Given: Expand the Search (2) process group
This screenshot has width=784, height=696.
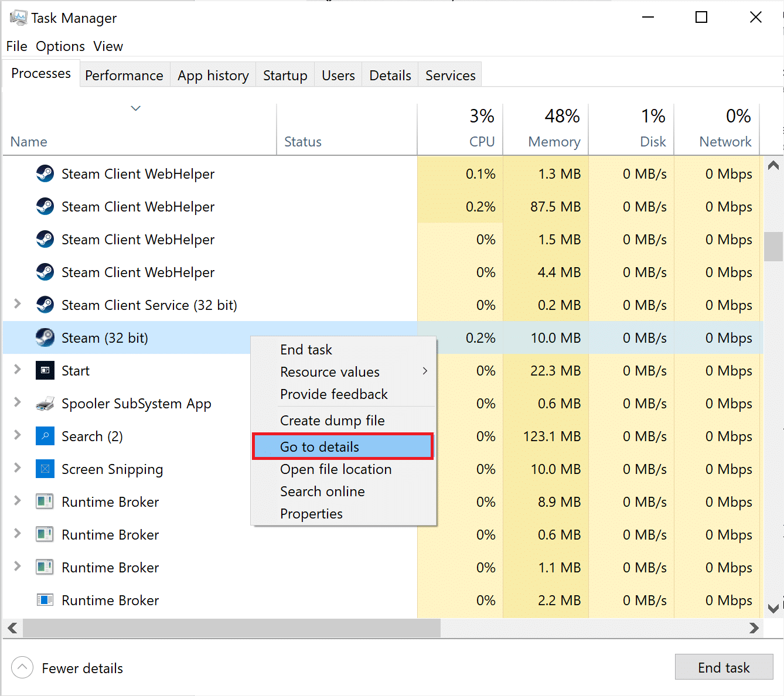Looking at the screenshot, I should [18, 435].
